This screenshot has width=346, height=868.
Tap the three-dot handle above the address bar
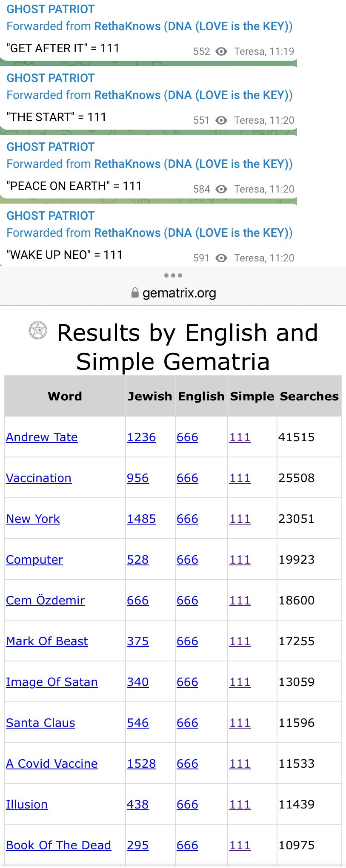point(173,275)
